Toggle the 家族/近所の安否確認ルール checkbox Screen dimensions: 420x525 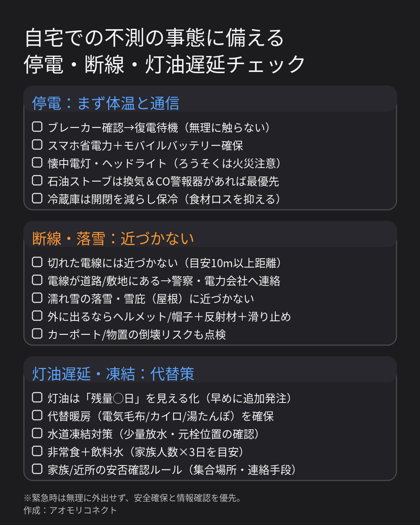pos(37,469)
